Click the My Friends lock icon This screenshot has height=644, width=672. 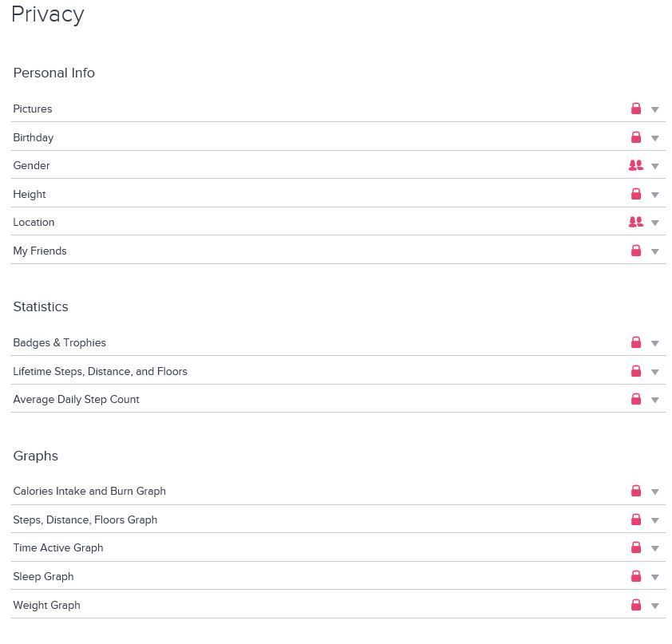636,251
